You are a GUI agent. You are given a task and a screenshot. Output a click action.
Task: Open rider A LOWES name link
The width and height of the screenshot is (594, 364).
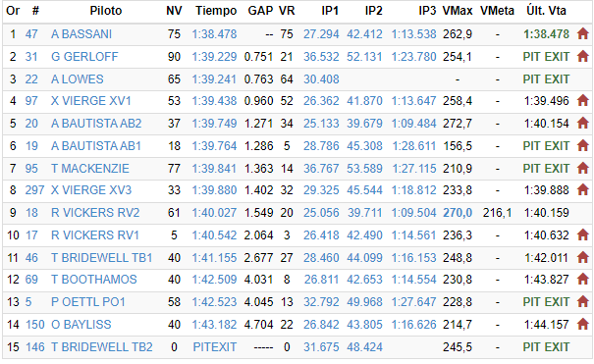pyautogui.click(x=78, y=79)
